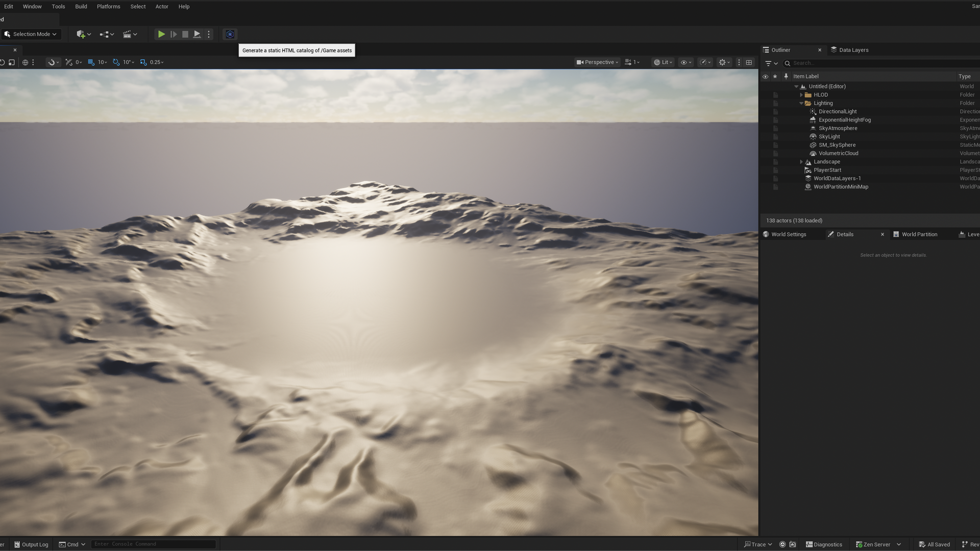Screen dimensions: 980x551
Task: Select WorldPartitionMiniMap item
Action: tap(841, 187)
